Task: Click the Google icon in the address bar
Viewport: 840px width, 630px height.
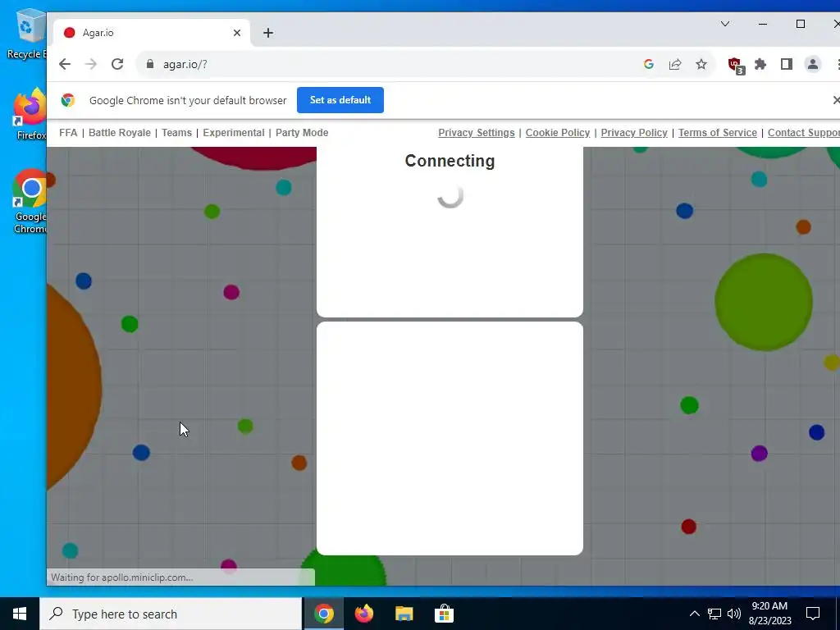Action: pyautogui.click(x=649, y=64)
